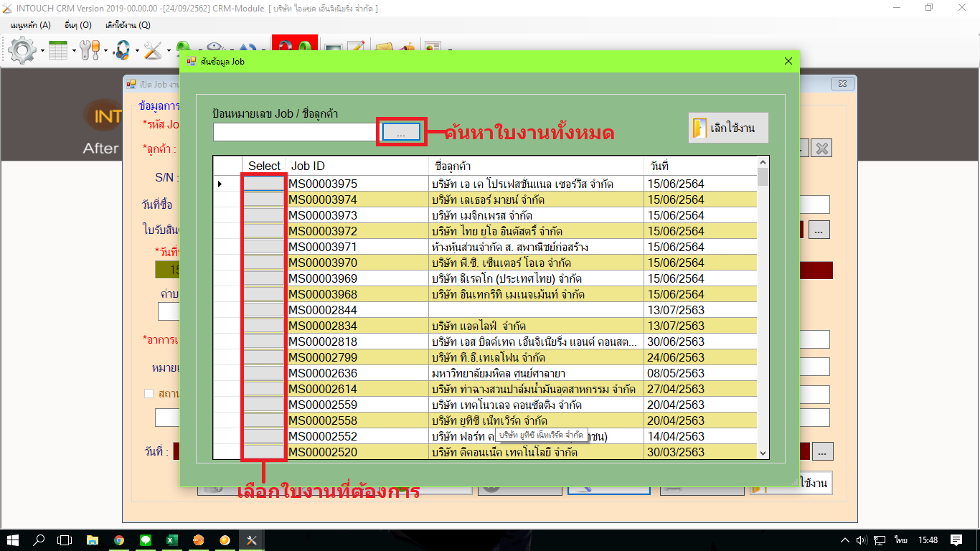This screenshot has height=551, width=980.
Task: Click the Job number / customer name input field
Action: tap(296, 132)
